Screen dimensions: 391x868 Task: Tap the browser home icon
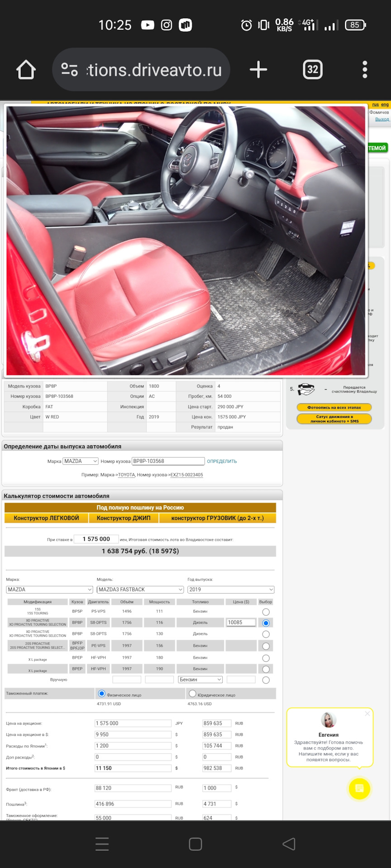tap(26, 70)
